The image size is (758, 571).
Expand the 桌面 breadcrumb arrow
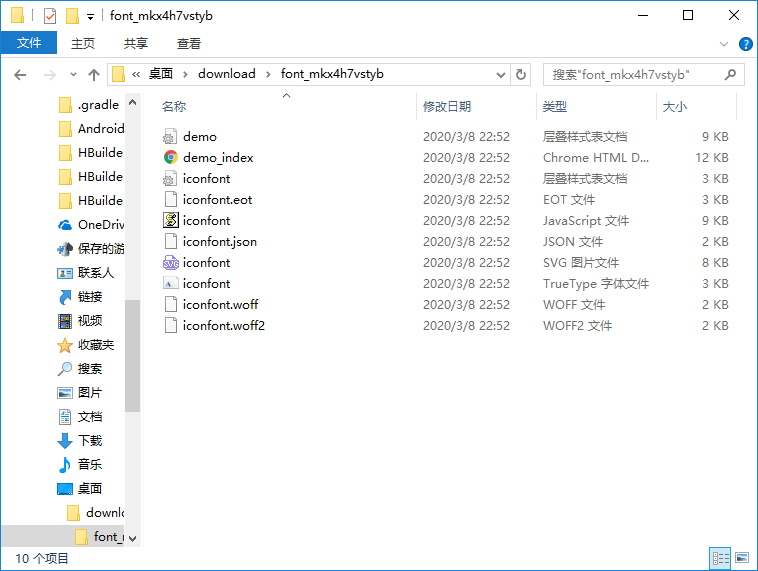click(185, 74)
